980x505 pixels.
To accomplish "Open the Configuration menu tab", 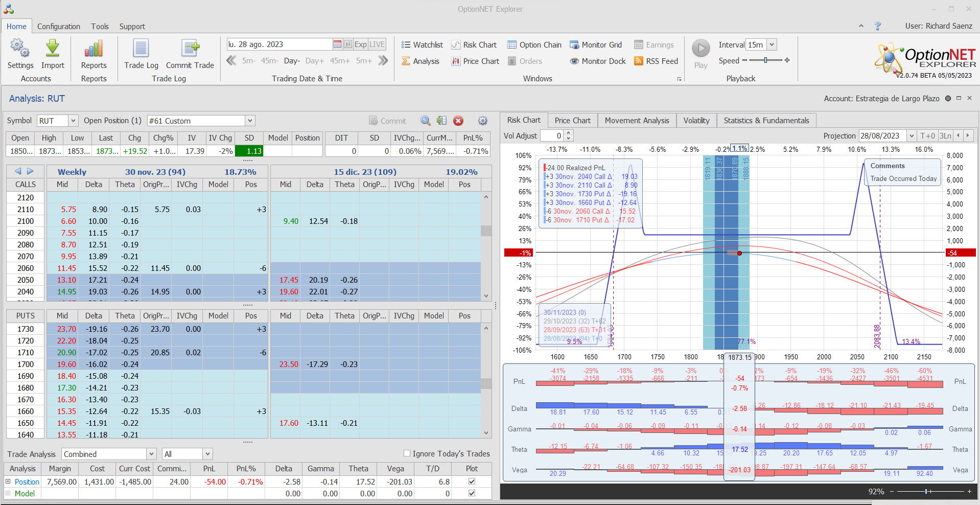I will pos(59,27).
